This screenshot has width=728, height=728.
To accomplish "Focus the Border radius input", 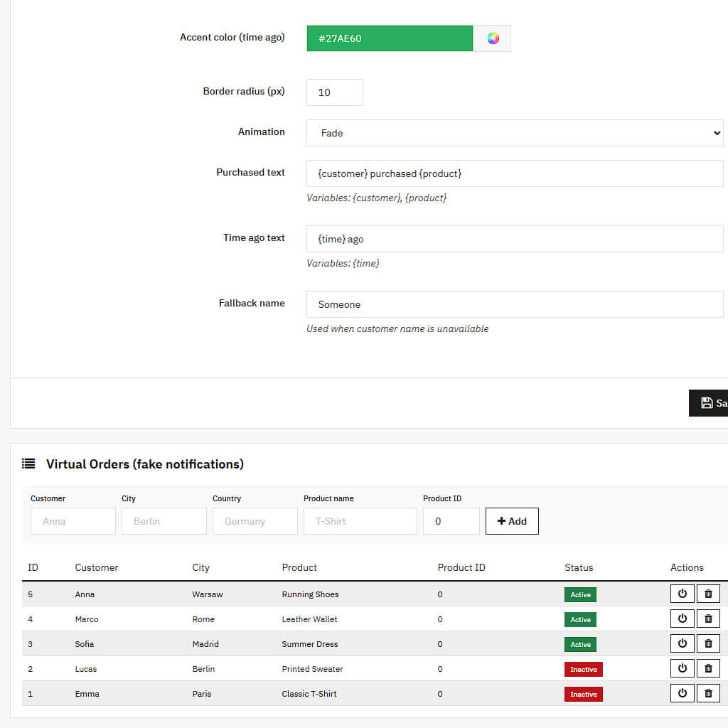I will tap(334, 92).
